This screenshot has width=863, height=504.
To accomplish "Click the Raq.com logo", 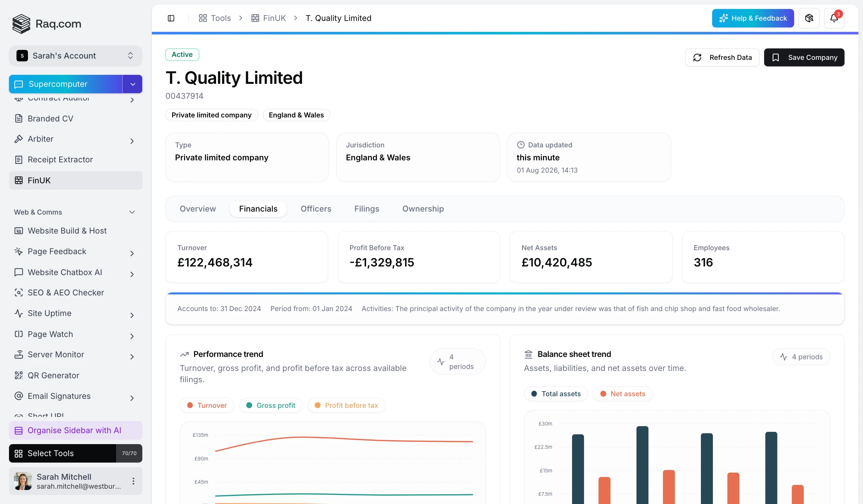I will pos(47,24).
